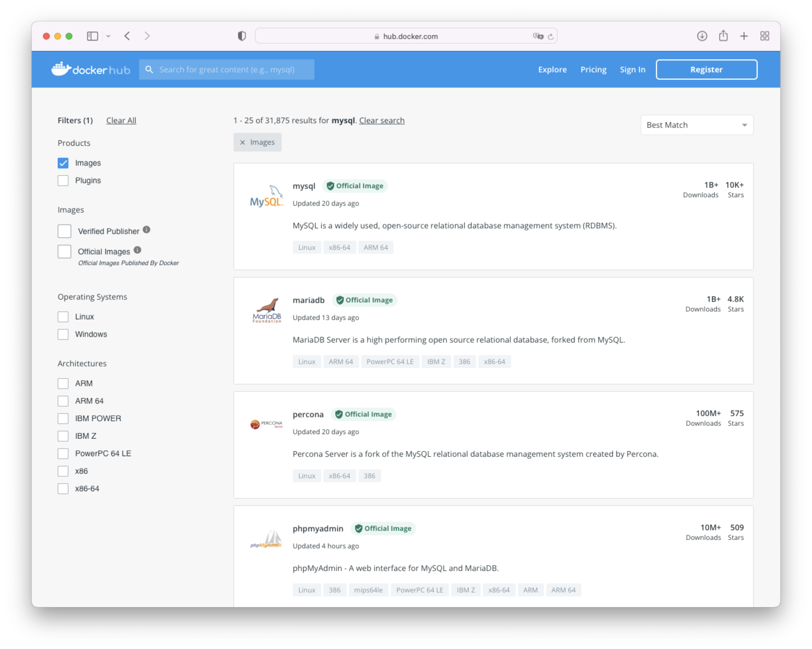This screenshot has width=812, height=649.
Task: Check the x86 architecture checkbox
Action: [63, 471]
